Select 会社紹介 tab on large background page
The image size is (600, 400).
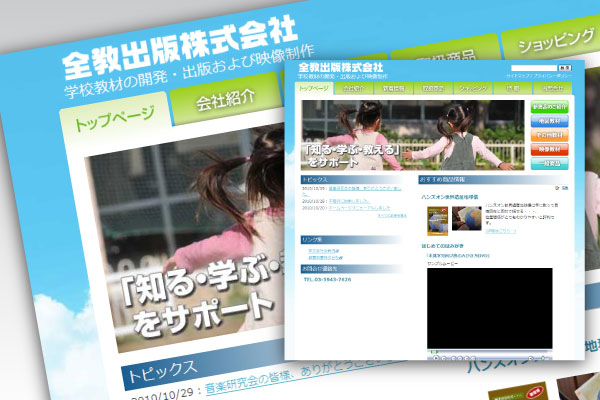(x=225, y=100)
